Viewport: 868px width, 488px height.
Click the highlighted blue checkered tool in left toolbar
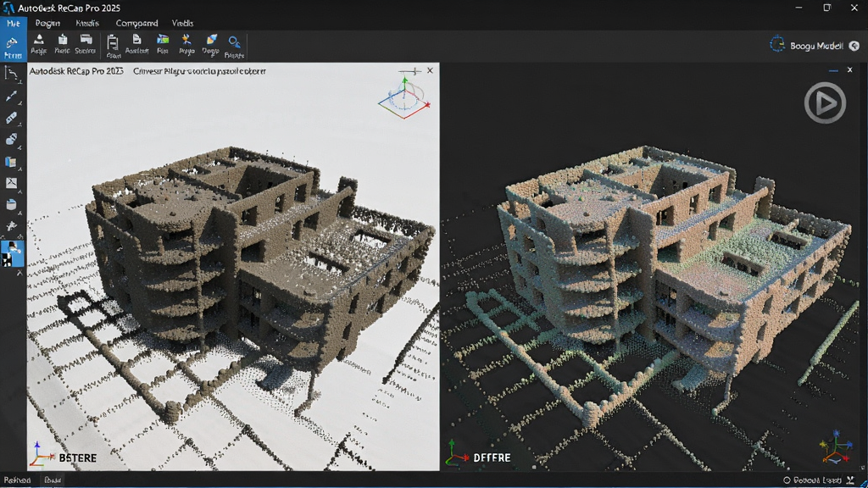click(12, 254)
